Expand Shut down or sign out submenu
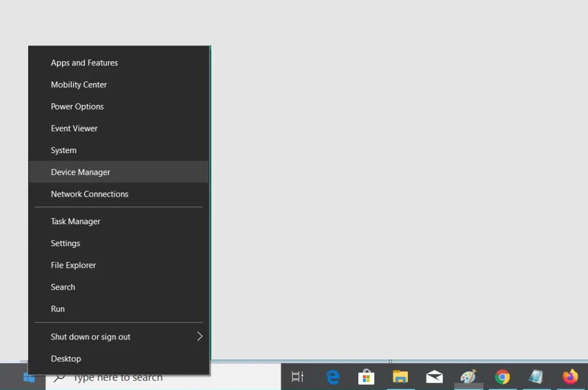The height and width of the screenshot is (390, 588). [118, 337]
